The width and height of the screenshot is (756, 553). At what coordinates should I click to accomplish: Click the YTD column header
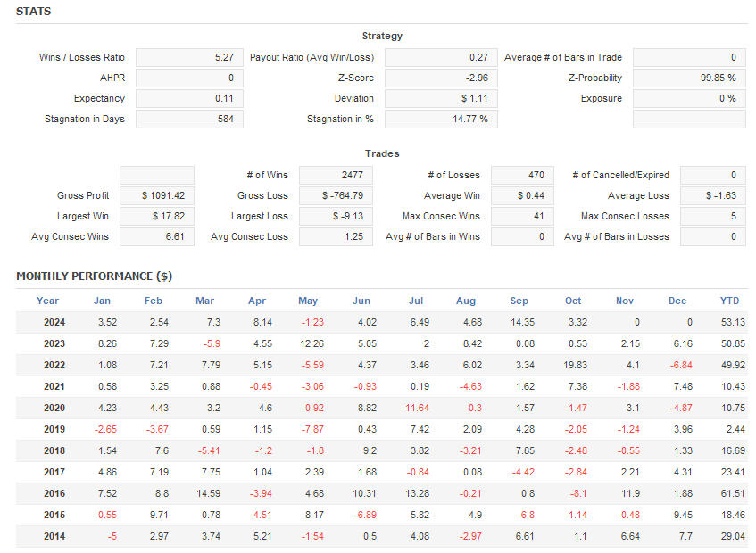pos(729,301)
